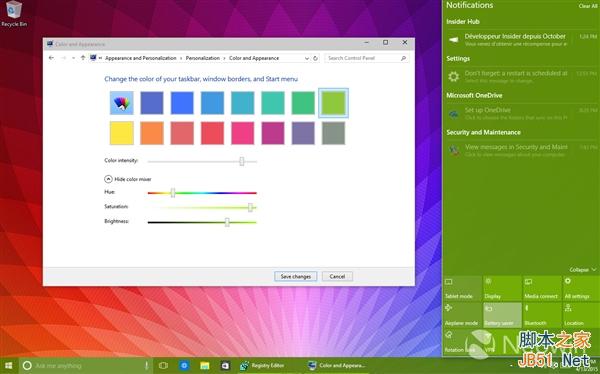The image size is (600, 374).
Task: Click Cancel button
Action: pyautogui.click(x=337, y=276)
